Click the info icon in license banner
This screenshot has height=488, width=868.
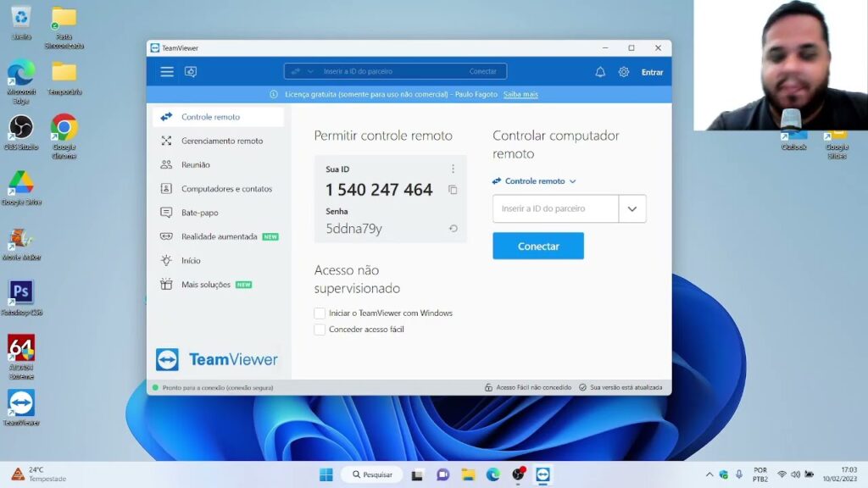tap(274, 95)
